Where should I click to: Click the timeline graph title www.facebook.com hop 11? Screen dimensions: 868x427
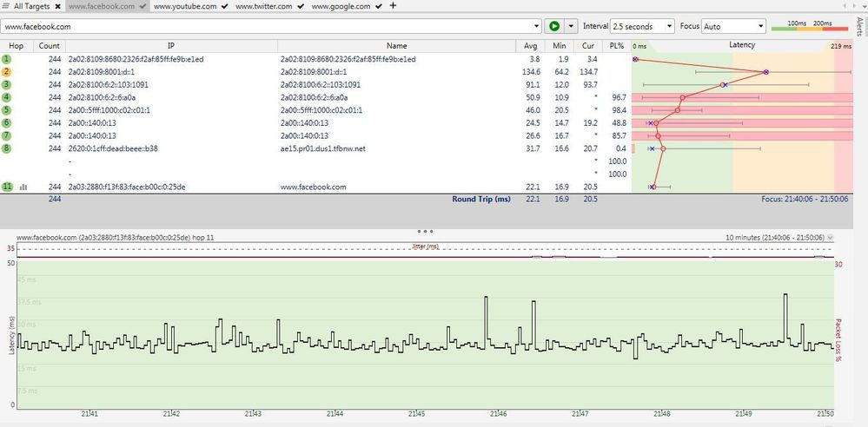coord(116,237)
